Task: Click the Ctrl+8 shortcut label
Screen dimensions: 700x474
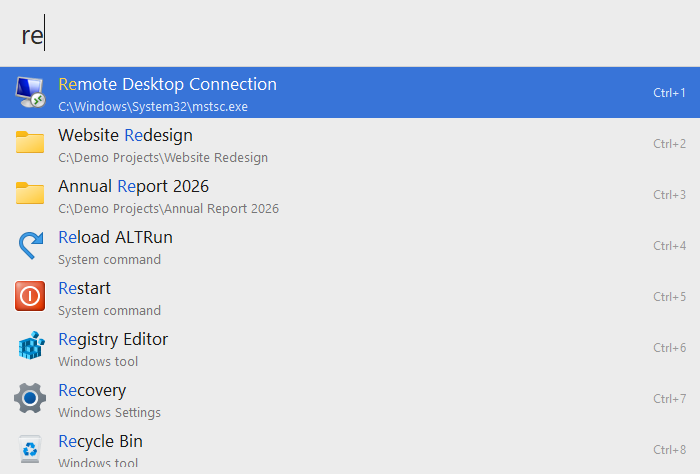Action: coord(669,449)
